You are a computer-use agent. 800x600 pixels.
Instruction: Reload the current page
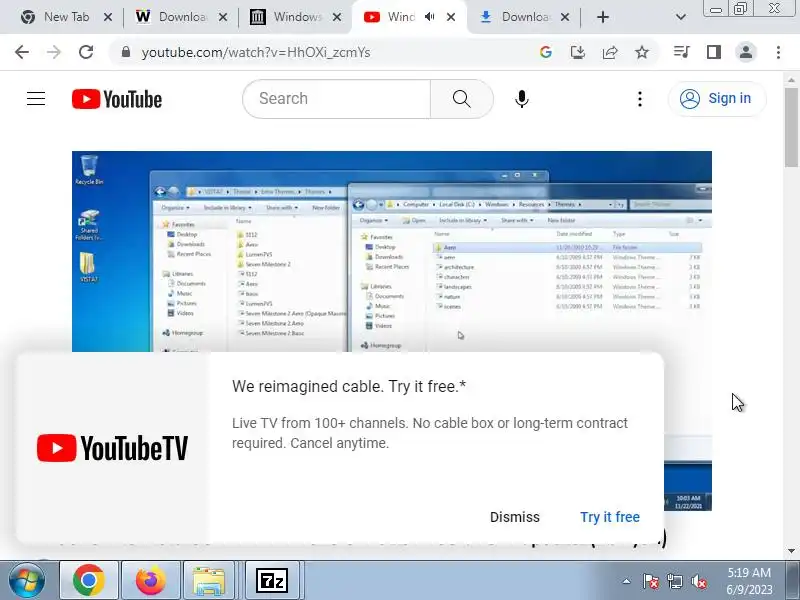(86, 52)
